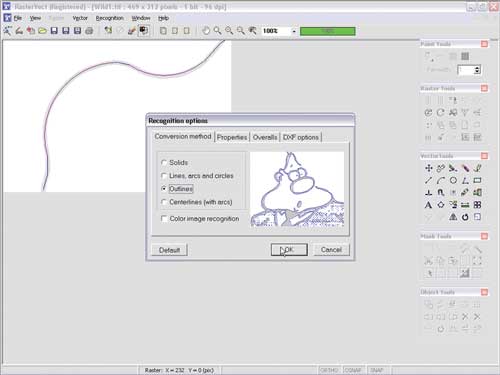Confirm recognition options with OK
500x375 pixels.
click(x=289, y=250)
